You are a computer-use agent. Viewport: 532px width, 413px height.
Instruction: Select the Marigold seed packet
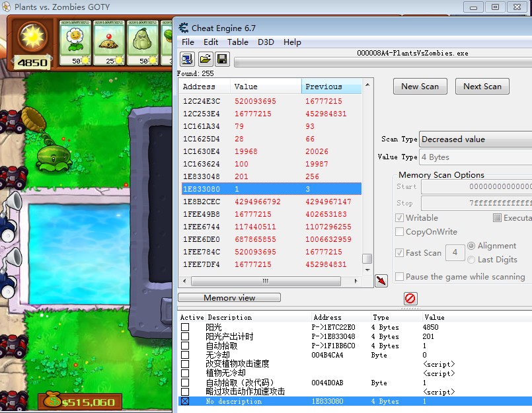click(75, 43)
